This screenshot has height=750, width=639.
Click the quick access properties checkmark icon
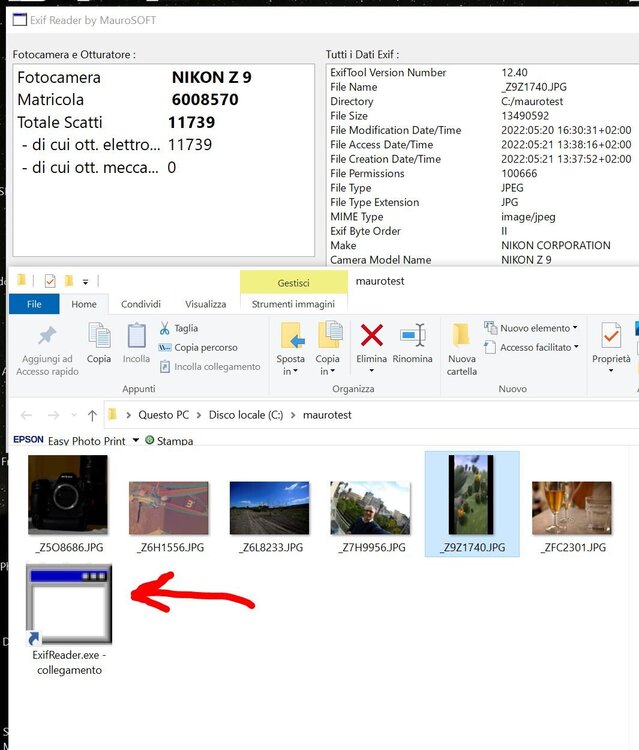tap(50, 281)
